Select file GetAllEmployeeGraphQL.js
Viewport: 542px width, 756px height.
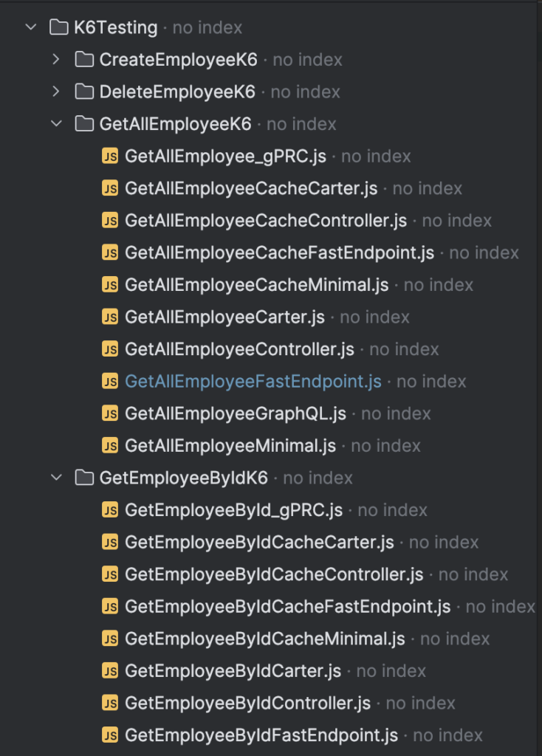(x=236, y=413)
